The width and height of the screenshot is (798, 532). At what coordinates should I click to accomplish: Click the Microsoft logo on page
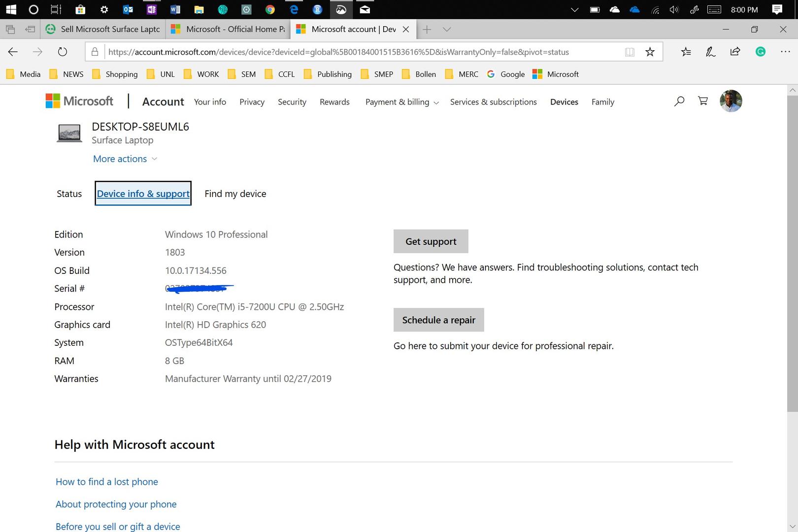click(x=79, y=101)
